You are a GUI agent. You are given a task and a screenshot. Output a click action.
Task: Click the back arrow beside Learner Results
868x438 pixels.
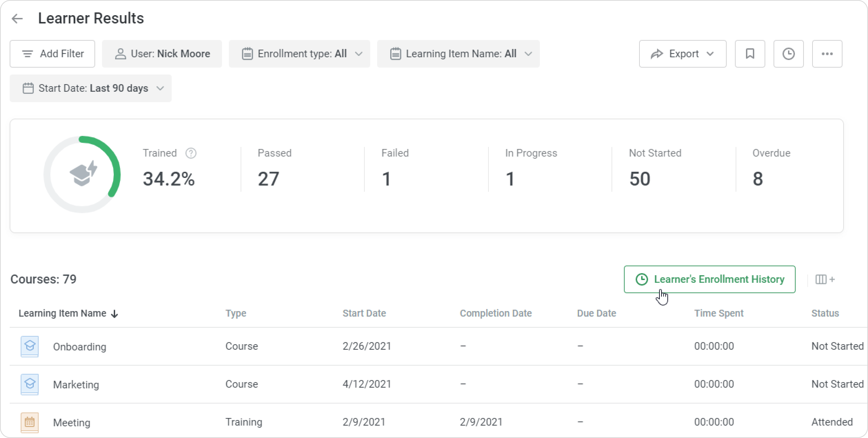[17, 19]
